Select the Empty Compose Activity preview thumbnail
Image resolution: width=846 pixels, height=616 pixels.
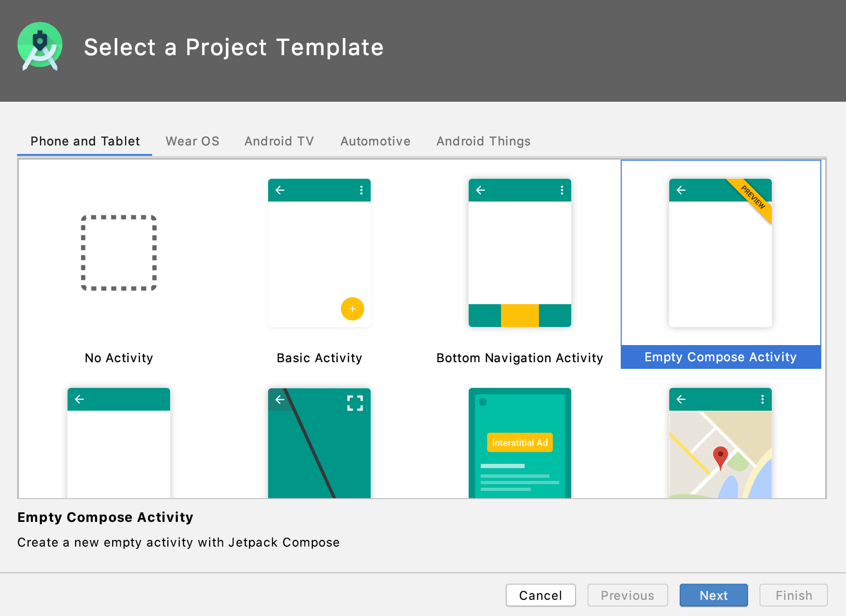(x=721, y=253)
